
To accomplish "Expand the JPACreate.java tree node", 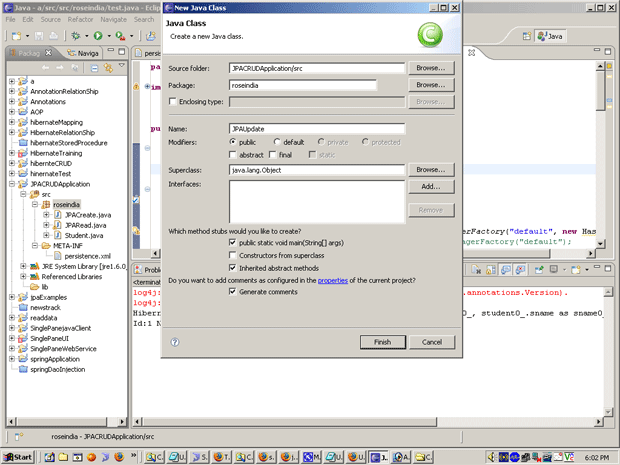I will coord(46,215).
